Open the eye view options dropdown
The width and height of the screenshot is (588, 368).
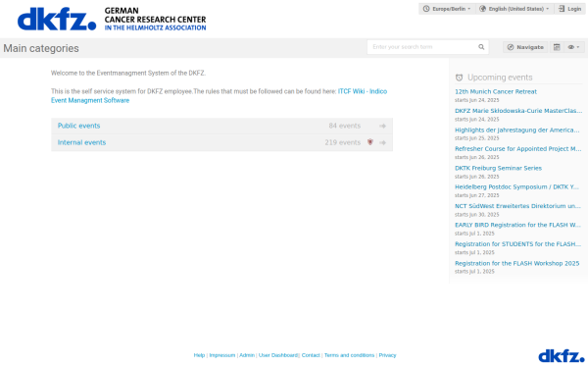coord(573,47)
